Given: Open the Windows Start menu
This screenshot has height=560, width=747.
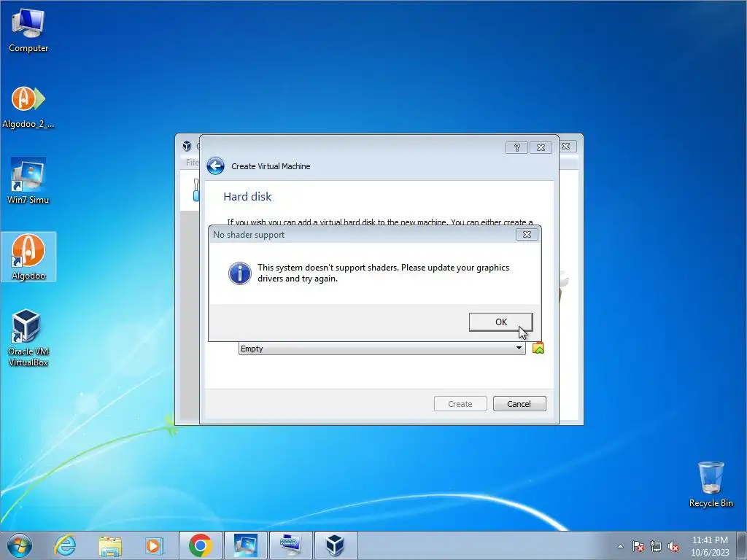Looking at the screenshot, I should click(x=20, y=545).
